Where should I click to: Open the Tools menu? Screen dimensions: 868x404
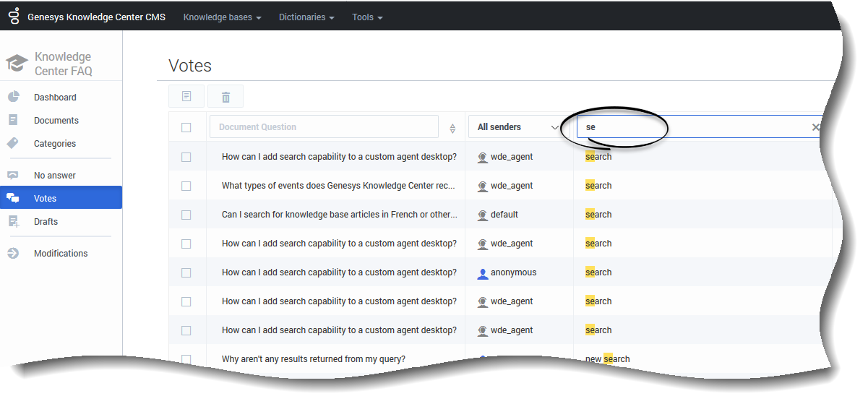tap(367, 17)
